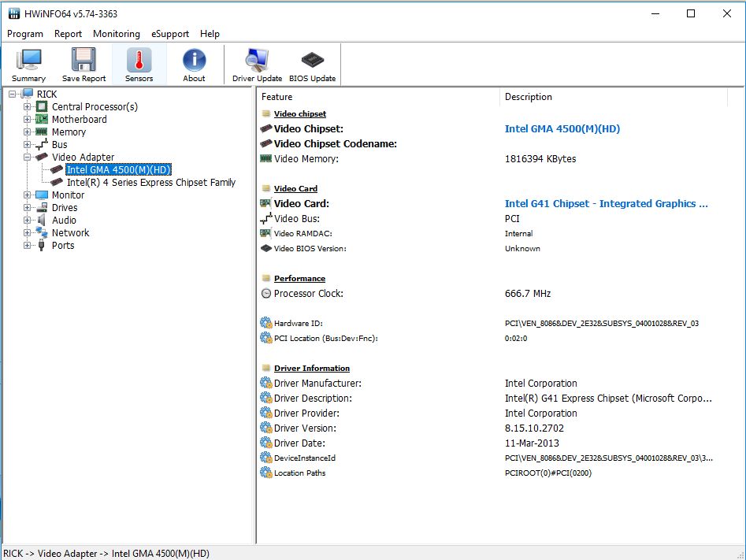
Task: Expand the Audio node
Action: [27, 221]
